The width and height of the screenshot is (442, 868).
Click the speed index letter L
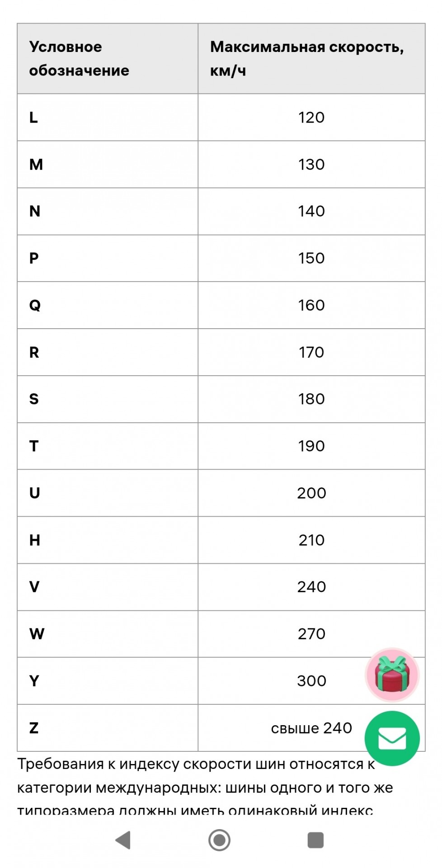pyautogui.click(x=34, y=118)
